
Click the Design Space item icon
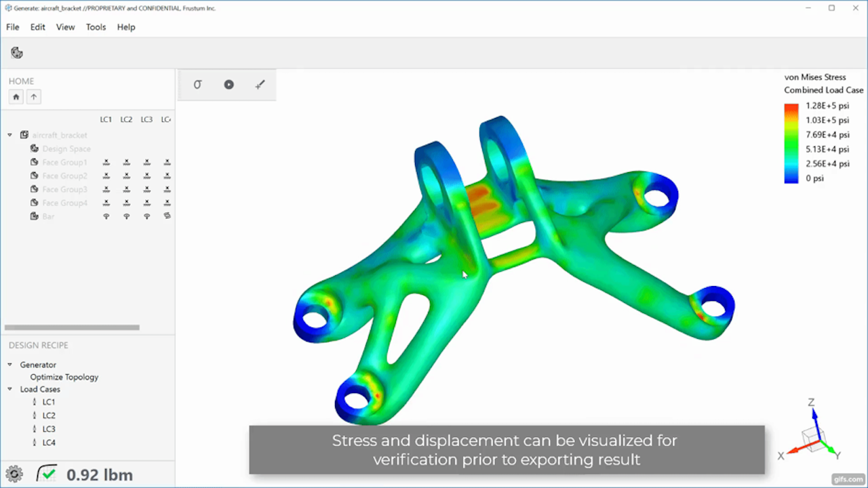(33, 148)
